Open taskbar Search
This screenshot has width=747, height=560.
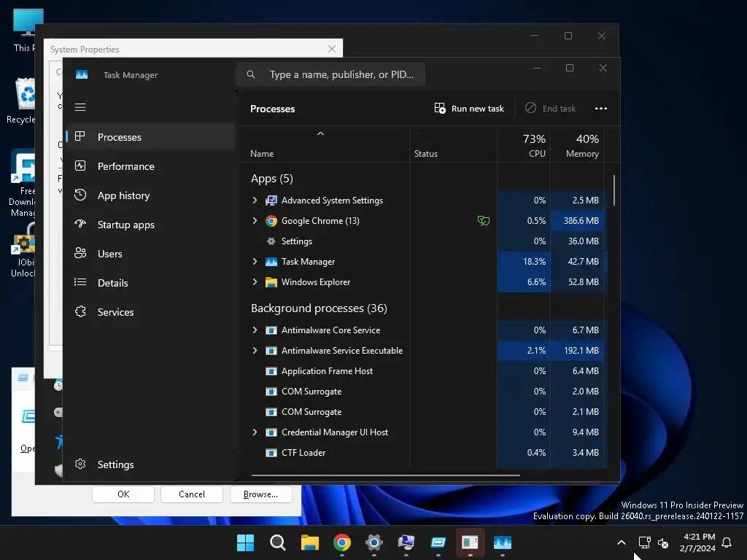click(277, 542)
